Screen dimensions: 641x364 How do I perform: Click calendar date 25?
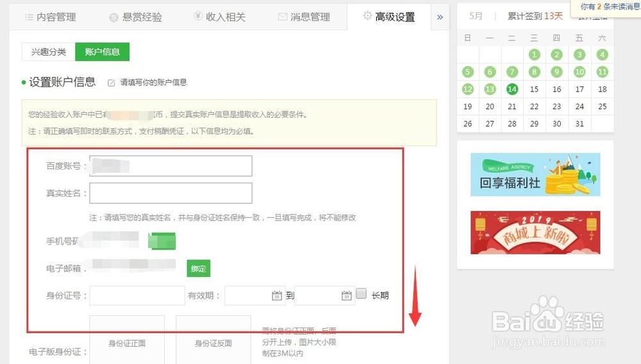pos(602,106)
